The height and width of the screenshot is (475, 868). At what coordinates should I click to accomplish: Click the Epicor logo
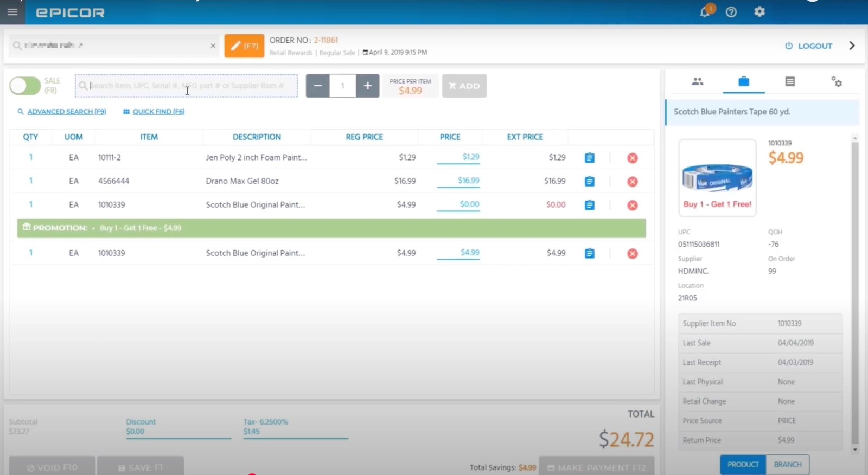click(x=70, y=12)
